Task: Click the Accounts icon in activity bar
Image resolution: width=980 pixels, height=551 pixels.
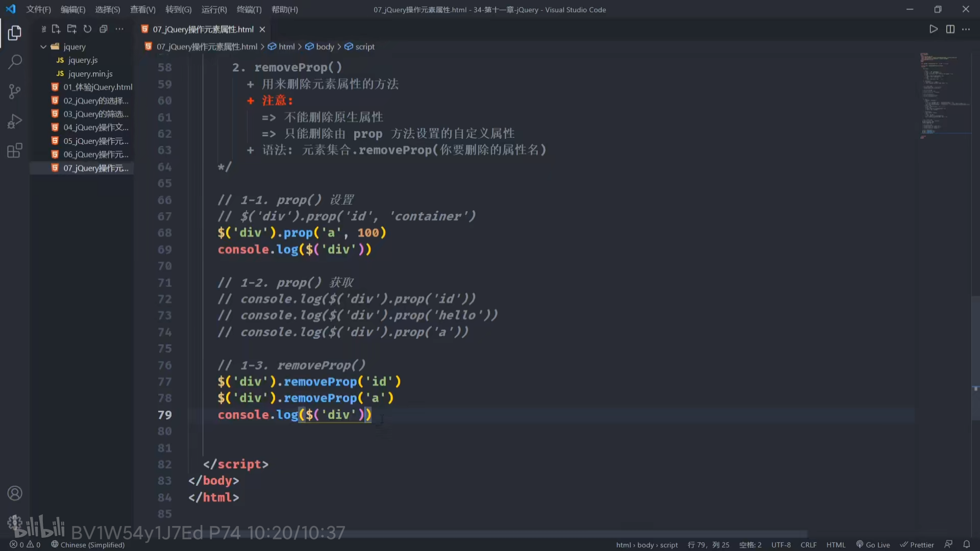Action: (15, 493)
